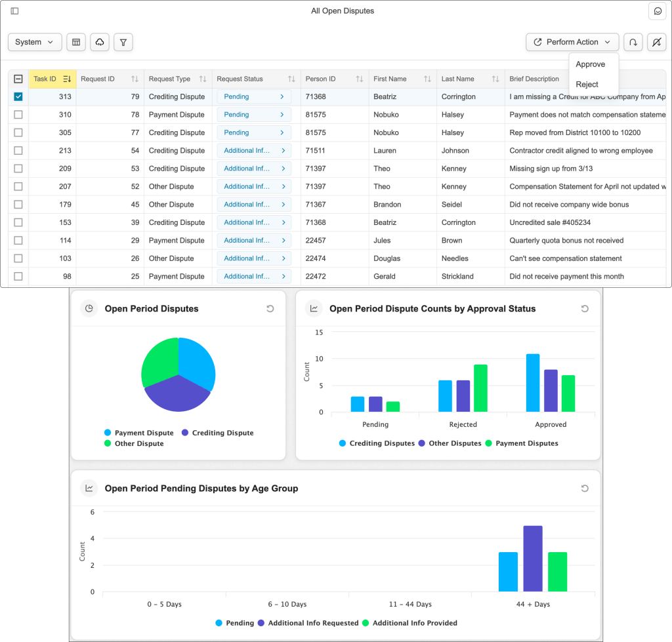Click the cloud download export icon
Screen dimensions: 672x642
pos(100,42)
